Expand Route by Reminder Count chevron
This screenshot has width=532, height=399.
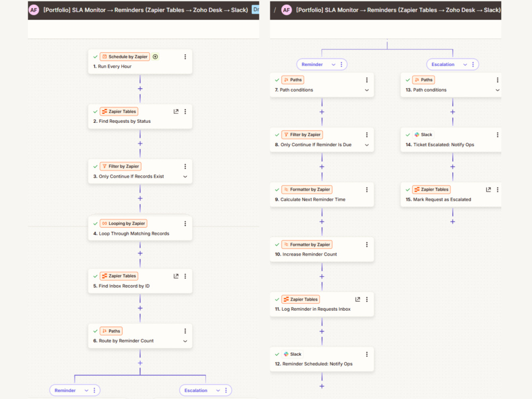[x=185, y=341]
